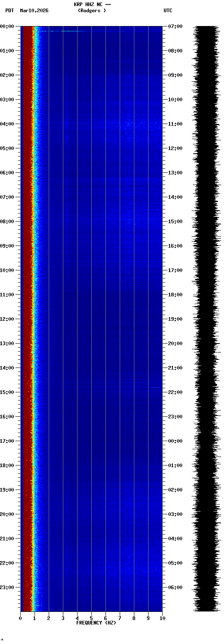Click the 17:00 label on UTC axis
The height and width of the screenshot is (644, 224).
[x=175, y=270]
